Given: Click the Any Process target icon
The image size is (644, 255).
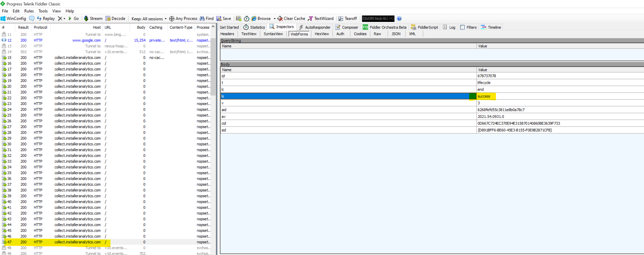Looking at the screenshot, I should click(x=172, y=19).
